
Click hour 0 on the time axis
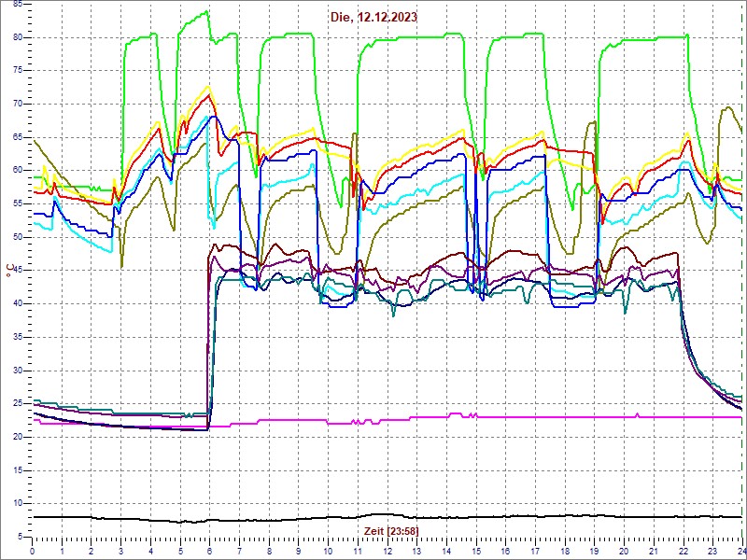coord(32,549)
